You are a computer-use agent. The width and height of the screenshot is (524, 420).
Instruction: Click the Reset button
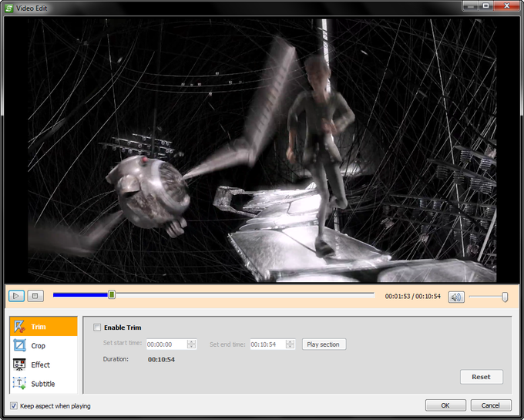pyautogui.click(x=481, y=377)
